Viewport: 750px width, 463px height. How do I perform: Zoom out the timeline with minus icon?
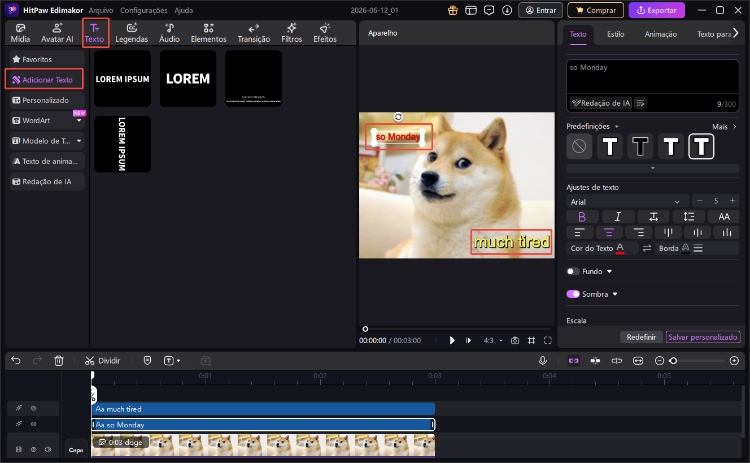(x=659, y=361)
